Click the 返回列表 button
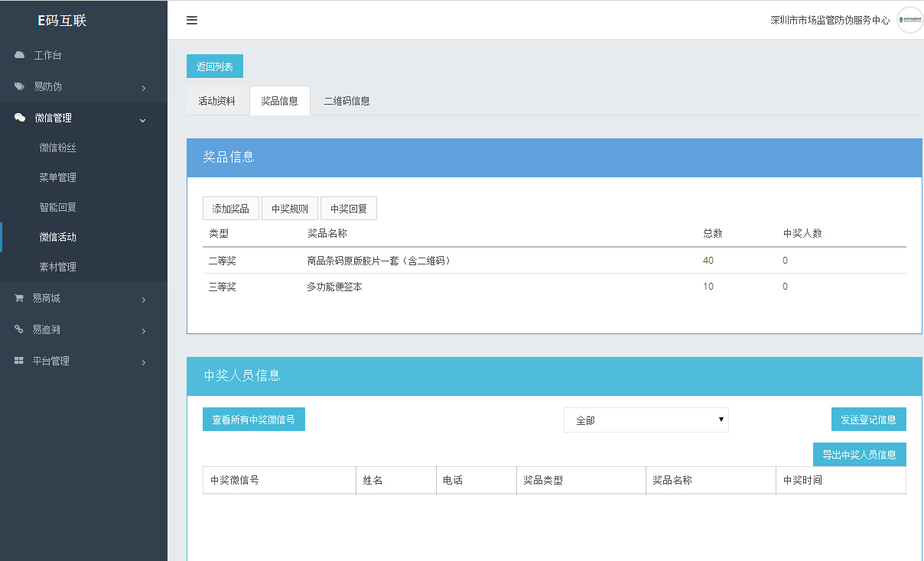 click(x=215, y=66)
